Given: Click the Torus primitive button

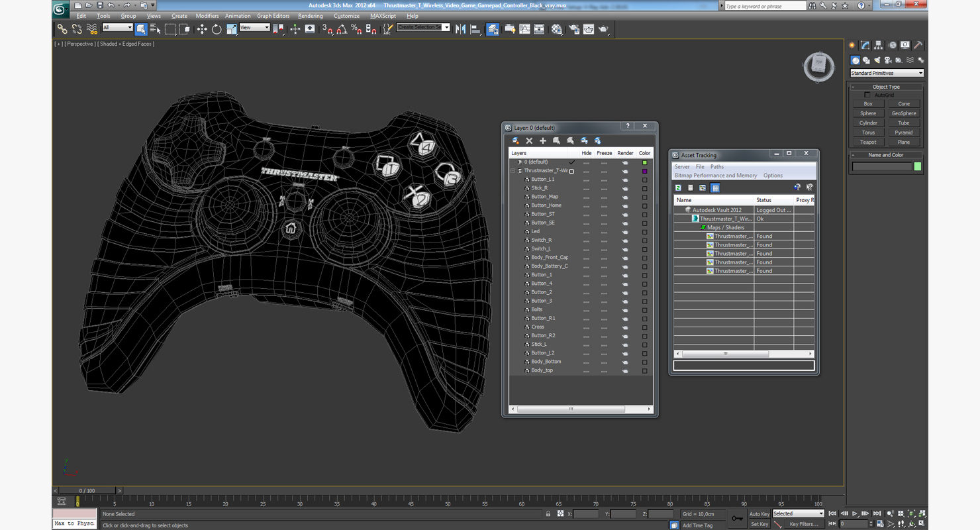Looking at the screenshot, I should (x=868, y=132).
